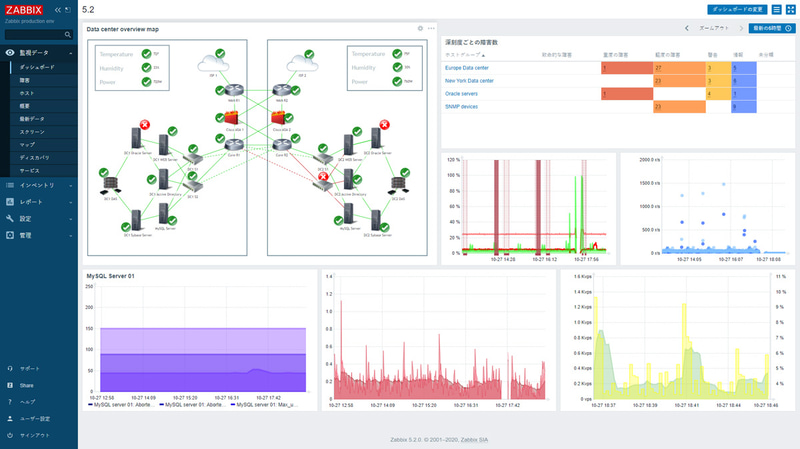Viewport: 800px width, 449px height.
Task: Open ユーザー設定 user settings
Action: 34,418
